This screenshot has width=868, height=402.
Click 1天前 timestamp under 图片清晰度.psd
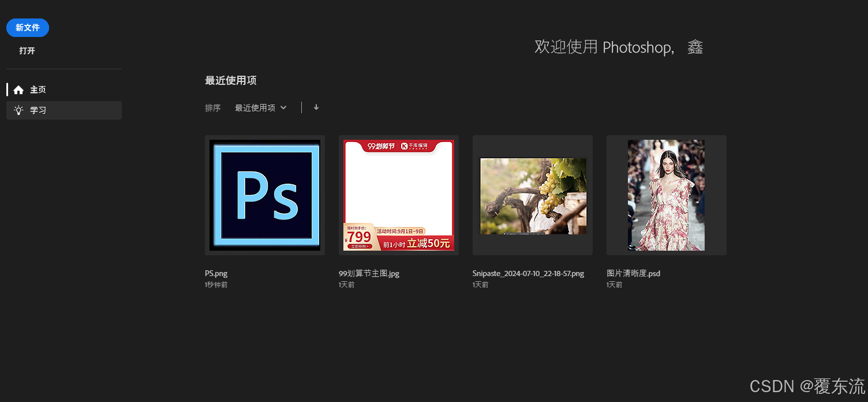(615, 285)
